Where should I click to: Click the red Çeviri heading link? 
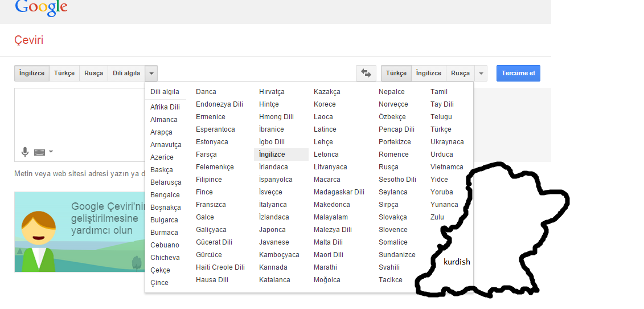tap(28, 40)
